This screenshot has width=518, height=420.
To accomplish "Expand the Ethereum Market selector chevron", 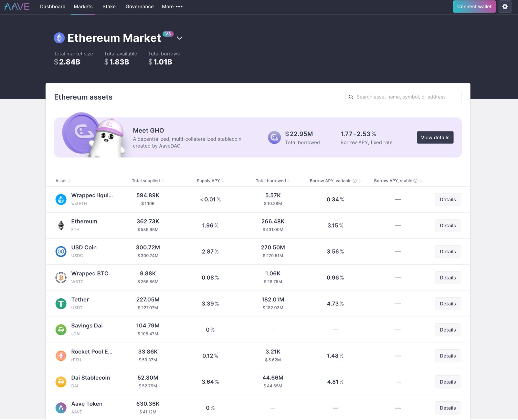I will 179,38.
